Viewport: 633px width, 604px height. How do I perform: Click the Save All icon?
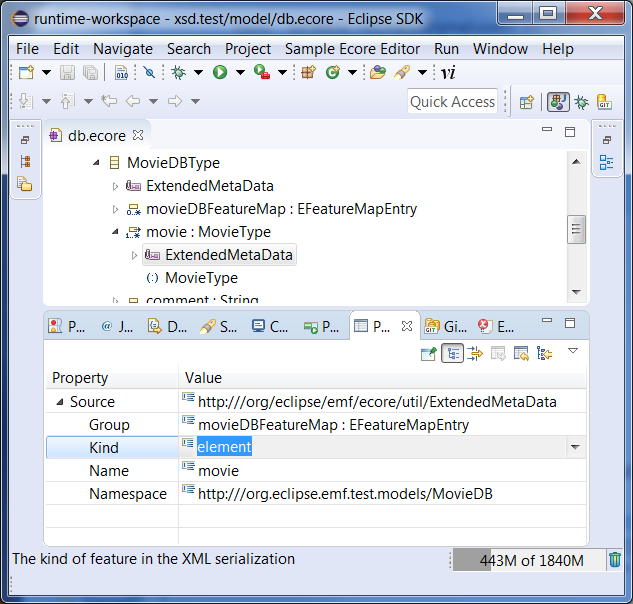[90, 73]
